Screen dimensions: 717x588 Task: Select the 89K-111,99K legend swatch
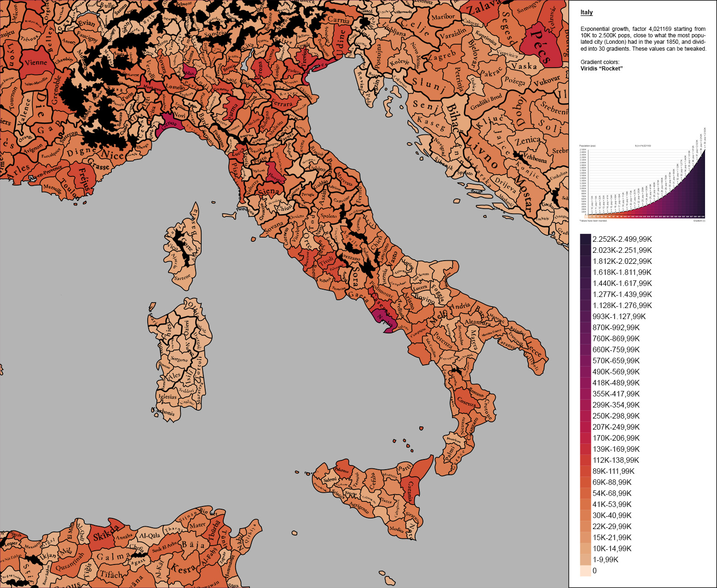coord(585,472)
